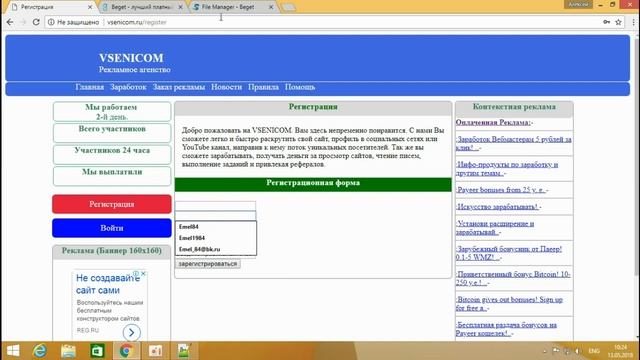Open Установи расширение и зарабатывай link

[495, 228]
